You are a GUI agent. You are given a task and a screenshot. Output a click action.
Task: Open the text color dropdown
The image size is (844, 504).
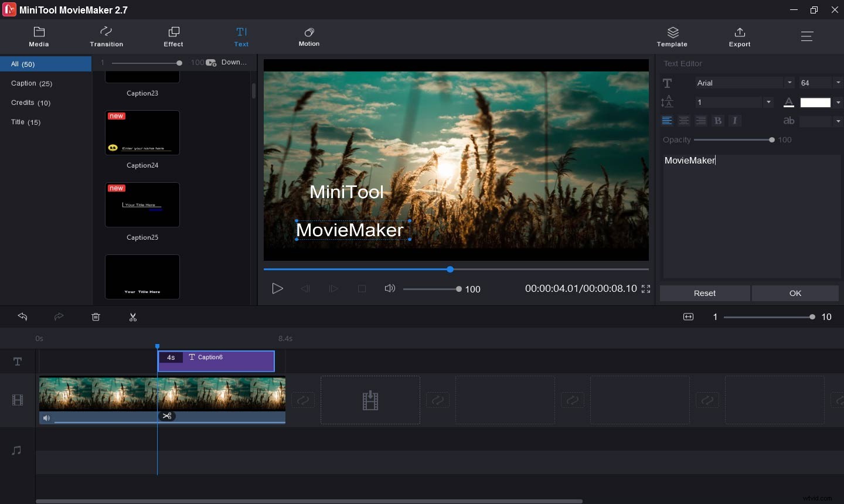pyautogui.click(x=838, y=102)
